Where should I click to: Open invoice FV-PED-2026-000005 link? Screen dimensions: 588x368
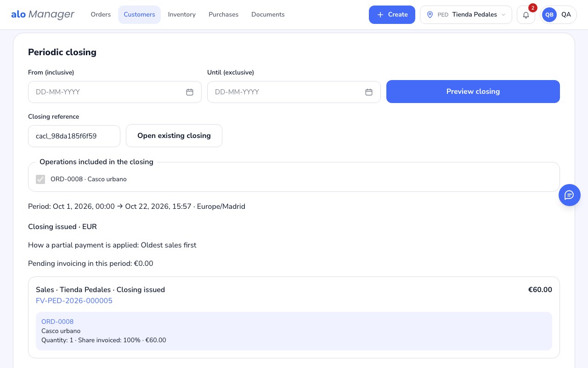74,301
